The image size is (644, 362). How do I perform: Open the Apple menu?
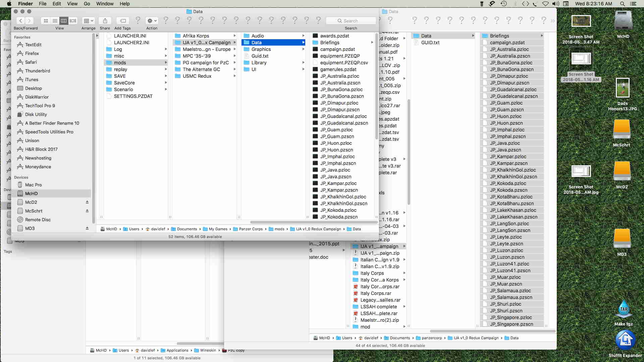[x=9, y=4]
